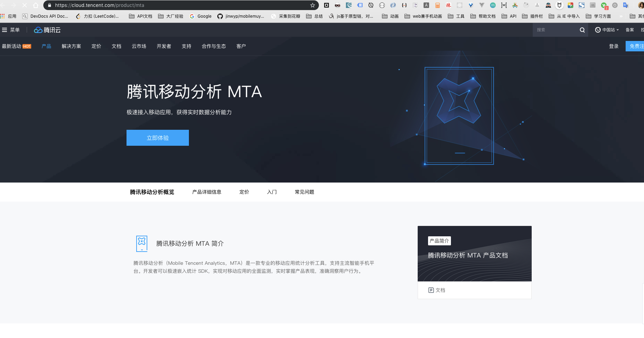Open the 客户 nav menu
644x338 pixels.
pos(241,46)
